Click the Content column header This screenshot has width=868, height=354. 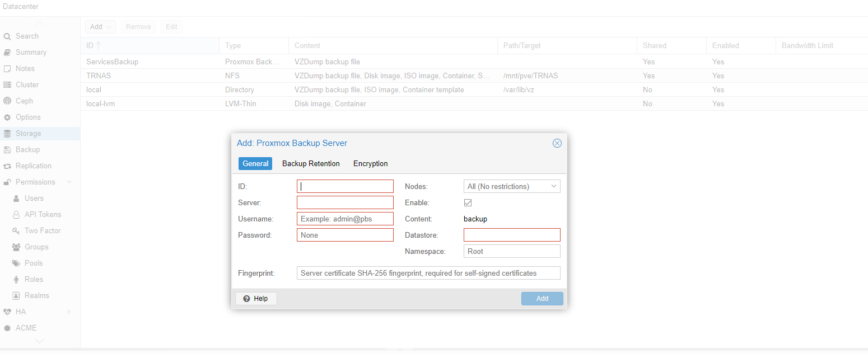click(393, 45)
